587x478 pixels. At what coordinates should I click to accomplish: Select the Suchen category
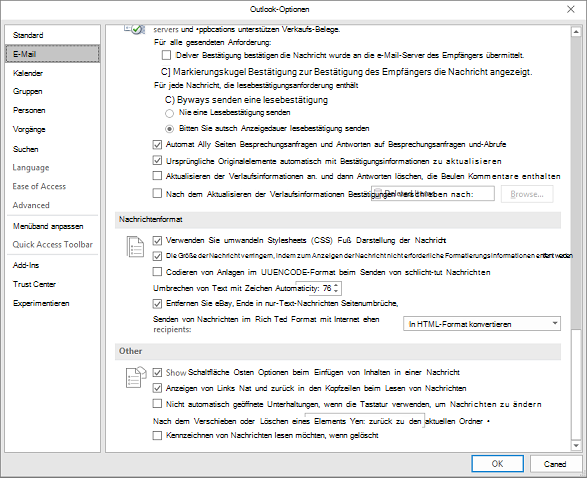click(x=52, y=149)
